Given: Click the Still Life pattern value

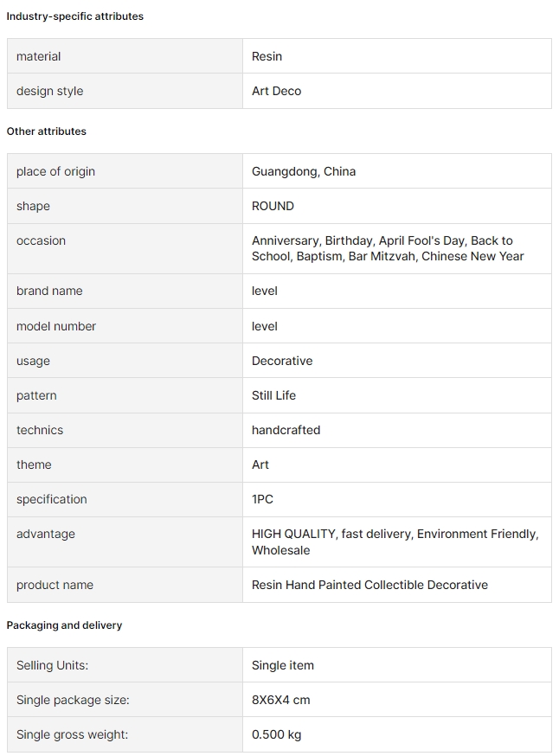Looking at the screenshot, I should point(274,396).
